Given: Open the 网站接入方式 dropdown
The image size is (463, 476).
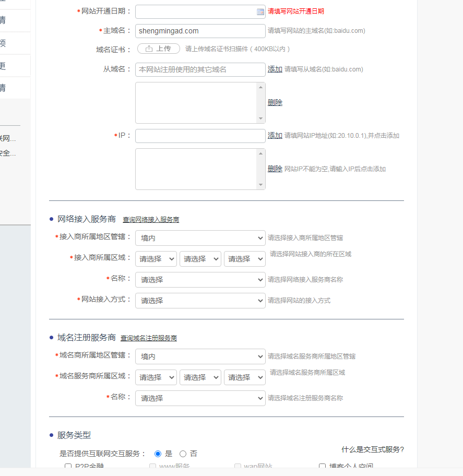Looking at the screenshot, I should pos(200,301).
